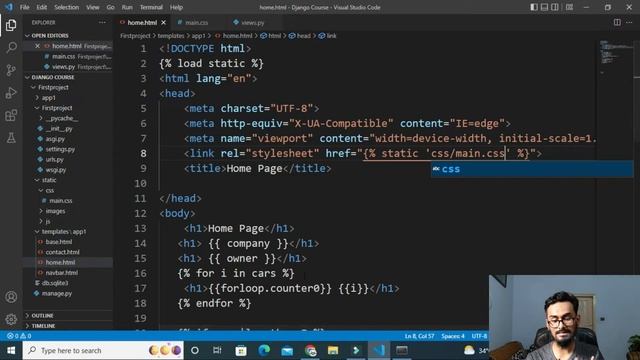Screen dimensions: 640x360
Task: Click the Windows taskbar search box
Action: (x=103, y=350)
